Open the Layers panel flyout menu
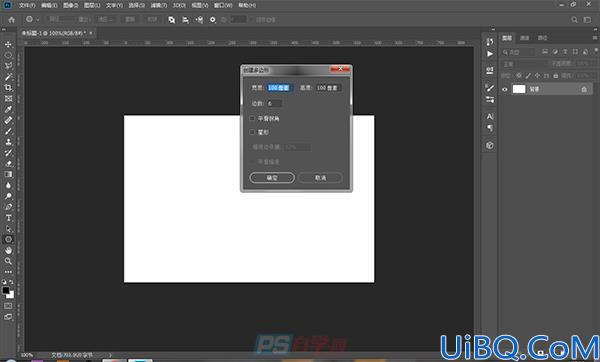 (x=595, y=38)
